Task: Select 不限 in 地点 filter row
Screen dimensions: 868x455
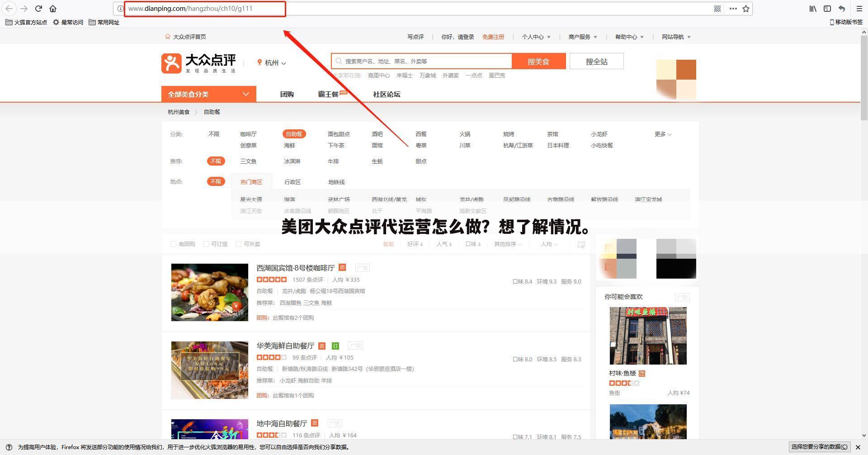Action: [216, 181]
